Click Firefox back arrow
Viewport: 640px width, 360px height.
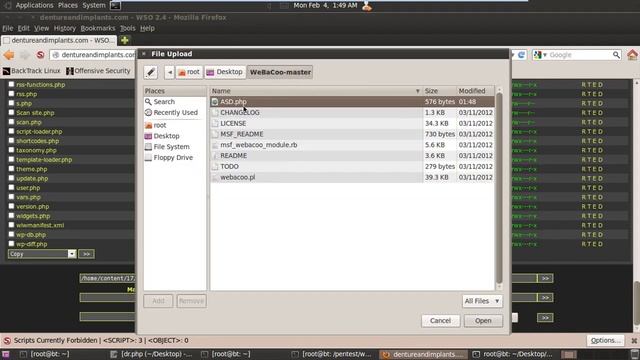click(9, 55)
